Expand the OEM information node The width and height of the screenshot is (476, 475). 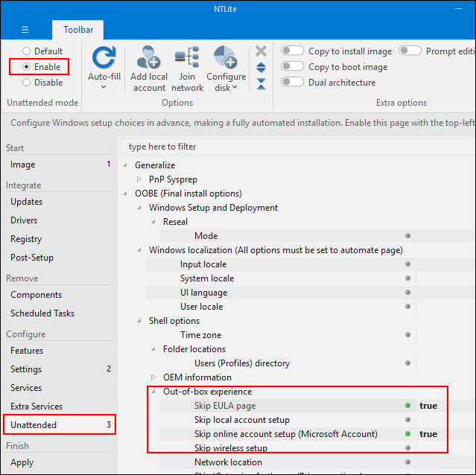coord(153,377)
